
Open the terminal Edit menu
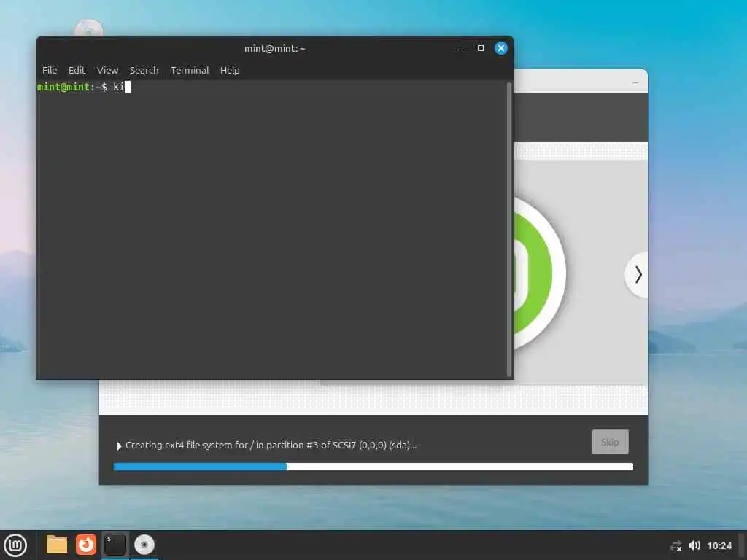tap(77, 71)
